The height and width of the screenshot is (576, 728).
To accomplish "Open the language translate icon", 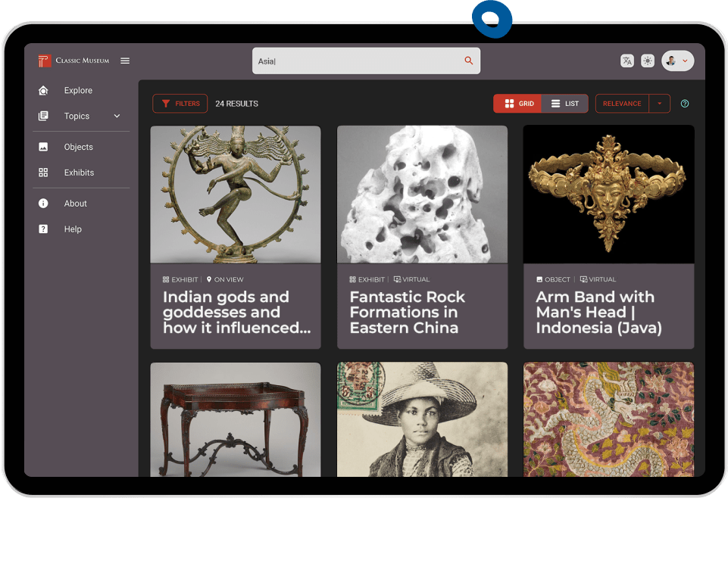I will (627, 61).
